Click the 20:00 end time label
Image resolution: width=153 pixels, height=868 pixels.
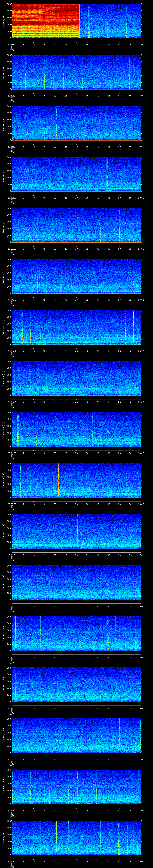pyautogui.click(x=141, y=198)
